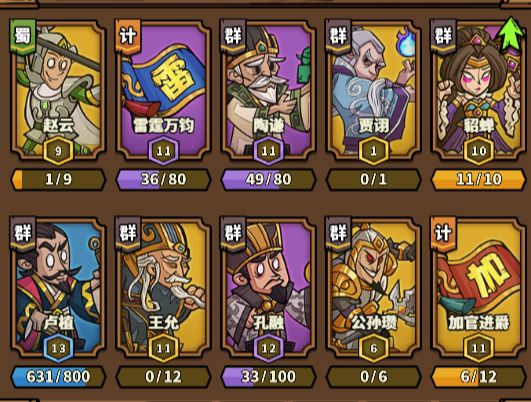This screenshot has width=531, height=402.
Task: Click the green upgrade arrow on 貂蝉
Action: click(x=510, y=34)
